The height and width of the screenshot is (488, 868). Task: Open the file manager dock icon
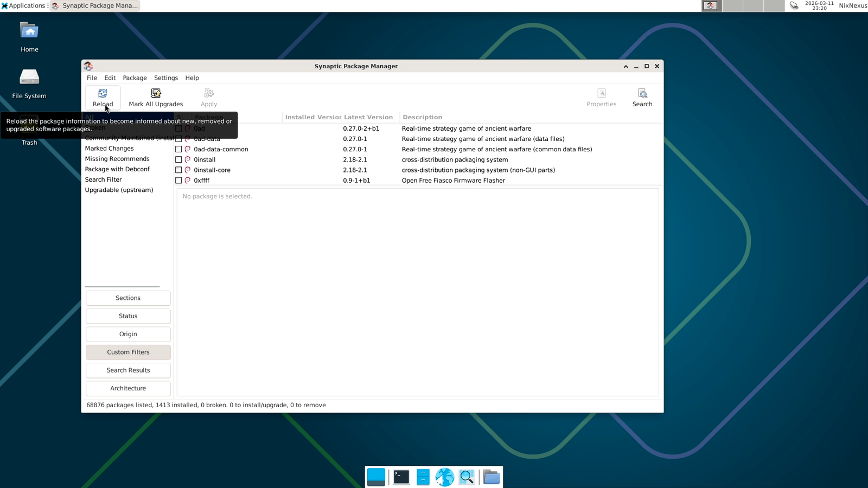click(x=491, y=477)
